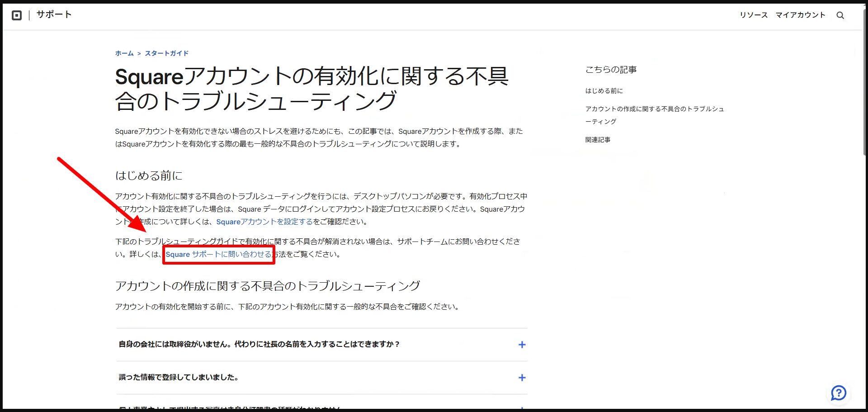This screenshot has width=868, height=412.
Task: Open the Squareアカウントを設定する link
Action: (264, 222)
